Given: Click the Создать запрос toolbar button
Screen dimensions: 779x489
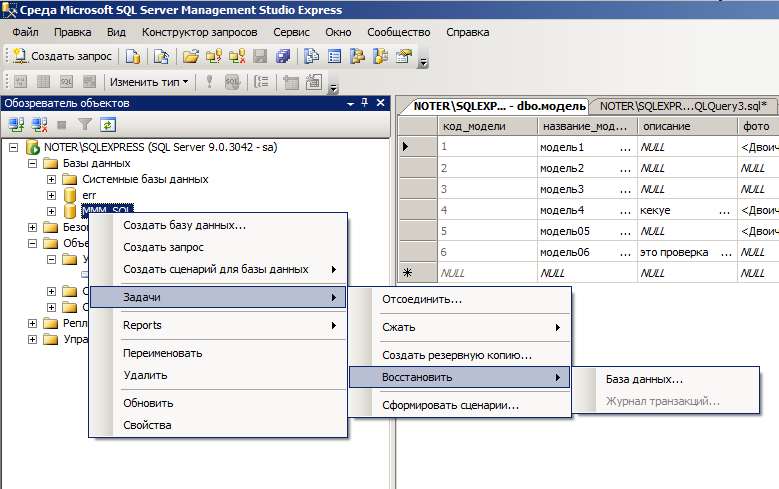Looking at the screenshot, I should pos(63,56).
